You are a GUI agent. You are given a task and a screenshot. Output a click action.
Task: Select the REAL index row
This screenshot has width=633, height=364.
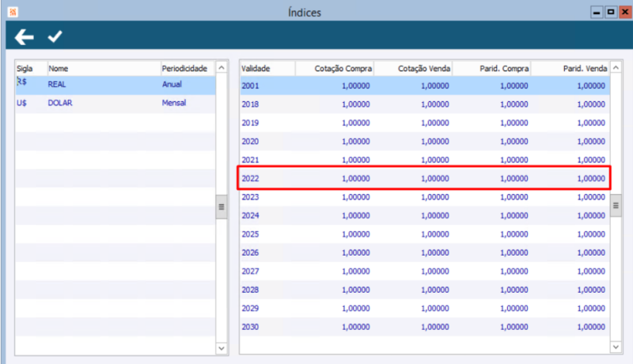coord(116,85)
